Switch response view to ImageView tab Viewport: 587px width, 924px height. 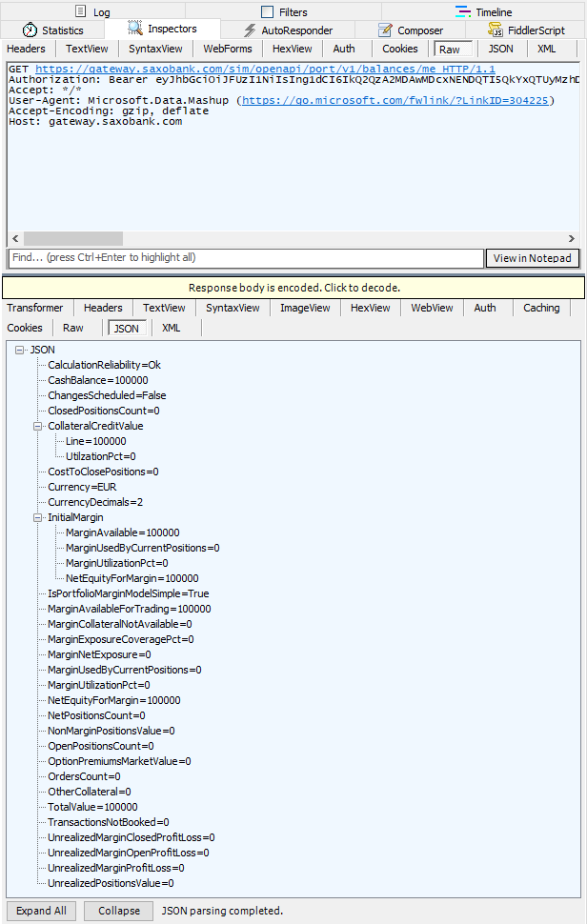(305, 308)
